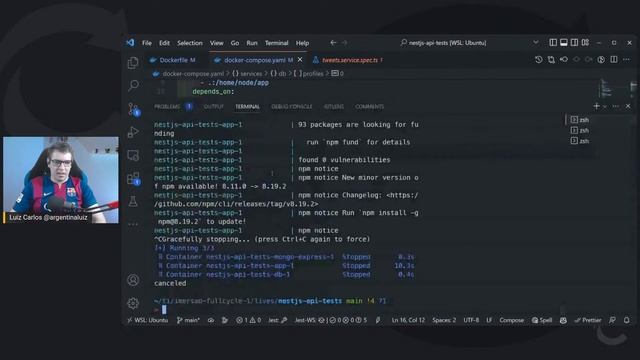The height and width of the screenshot is (360, 640).
Task: Open the Explorer view in activity bar
Action: [133, 62]
